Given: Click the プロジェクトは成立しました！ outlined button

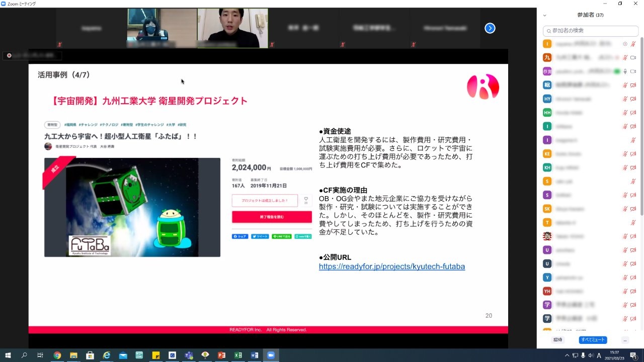Looking at the screenshot, I should tap(265, 201).
